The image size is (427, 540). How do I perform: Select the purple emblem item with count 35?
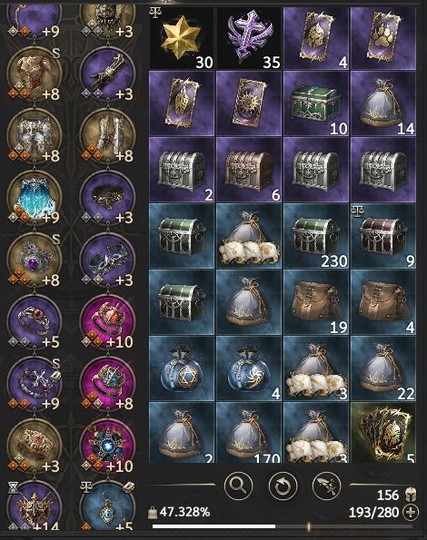click(x=249, y=38)
